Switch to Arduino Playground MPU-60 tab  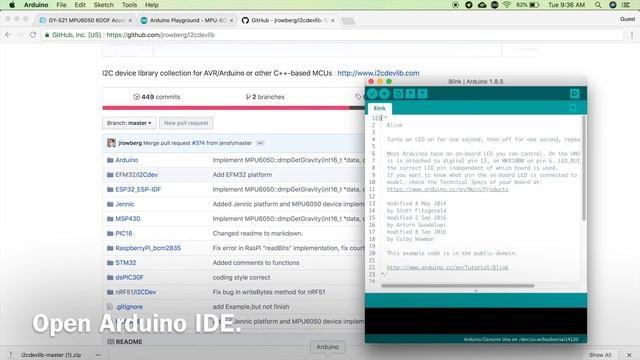(187, 20)
